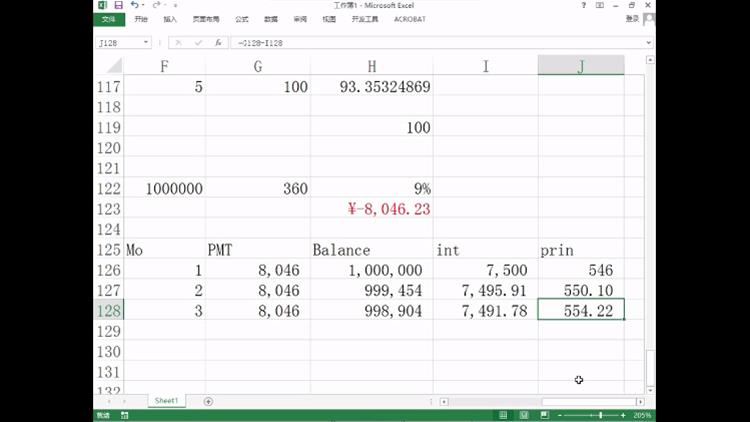Switch to the 视图 (View) ribbon tab

click(x=329, y=19)
